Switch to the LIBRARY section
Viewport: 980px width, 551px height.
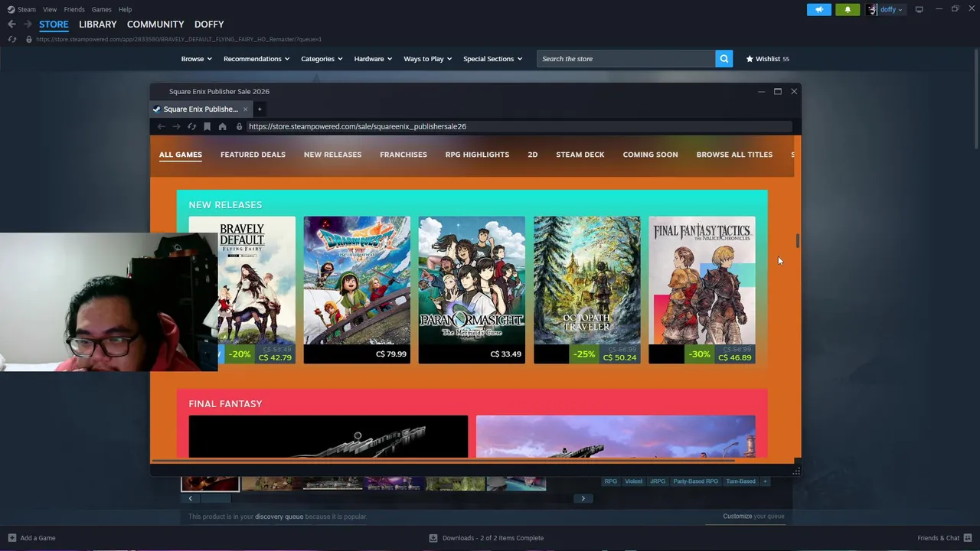[98, 24]
